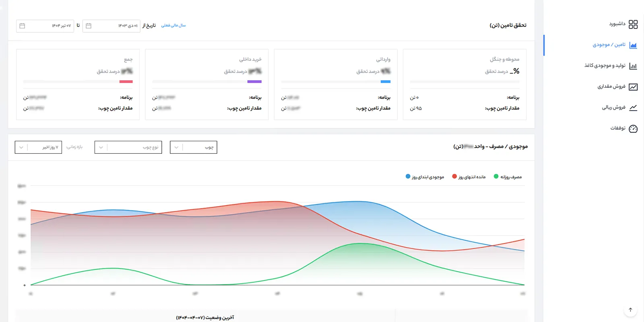Viewport: 644px width, 322px height.
Task: Click the Dashboard grid icon in sidebar
Action: tap(633, 25)
